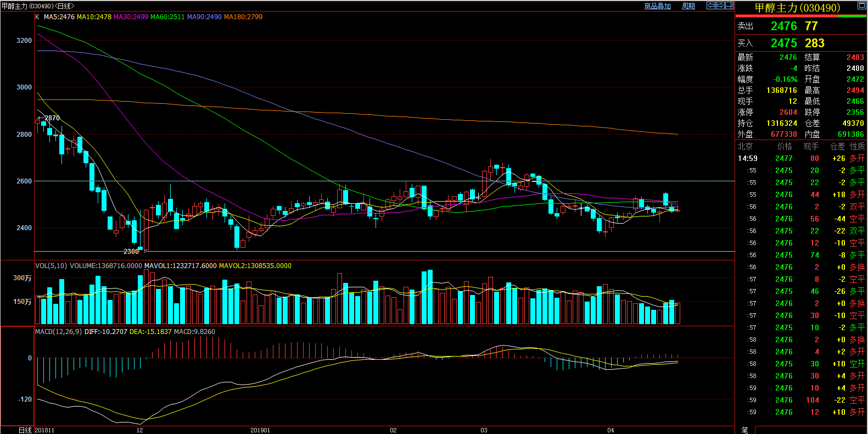Screen dimensions: 868x434
Task: Click the sell volume 77
Action: (811, 26)
